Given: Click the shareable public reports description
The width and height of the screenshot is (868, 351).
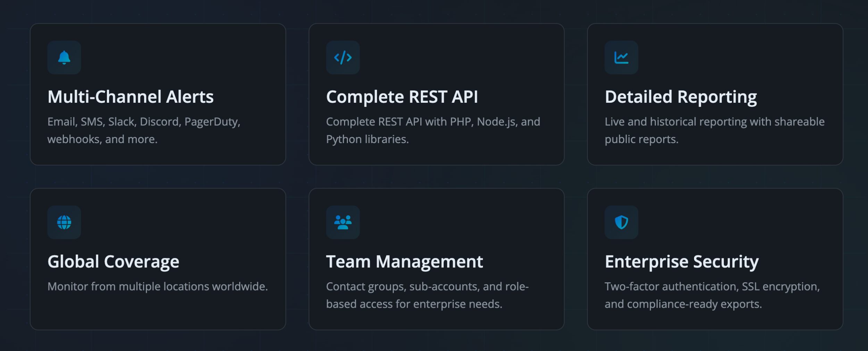Looking at the screenshot, I should pyautogui.click(x=715, y=130).
